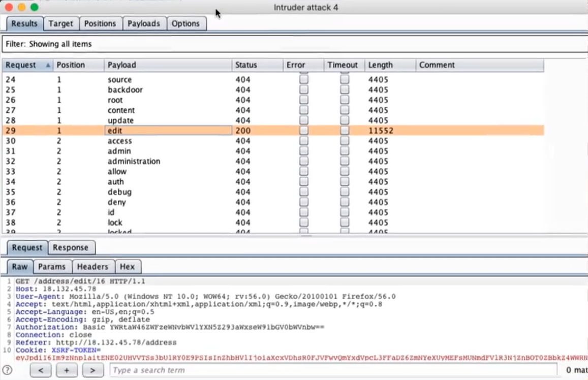Click the help question mark icon
The width and height of the screenshot is (588, 380).
coord(8,370)
